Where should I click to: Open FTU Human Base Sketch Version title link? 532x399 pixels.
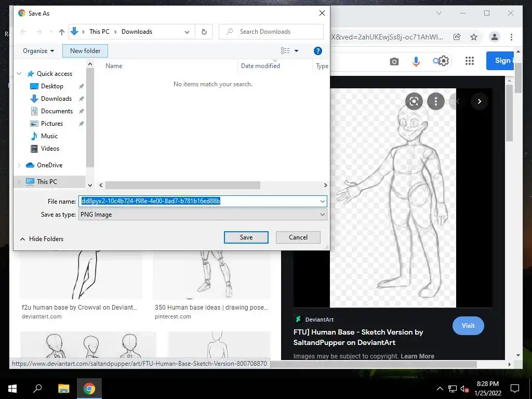pos(358,337)
